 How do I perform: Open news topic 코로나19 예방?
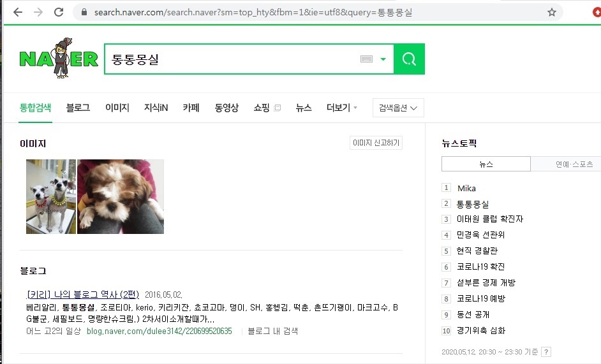click(481, 298)
